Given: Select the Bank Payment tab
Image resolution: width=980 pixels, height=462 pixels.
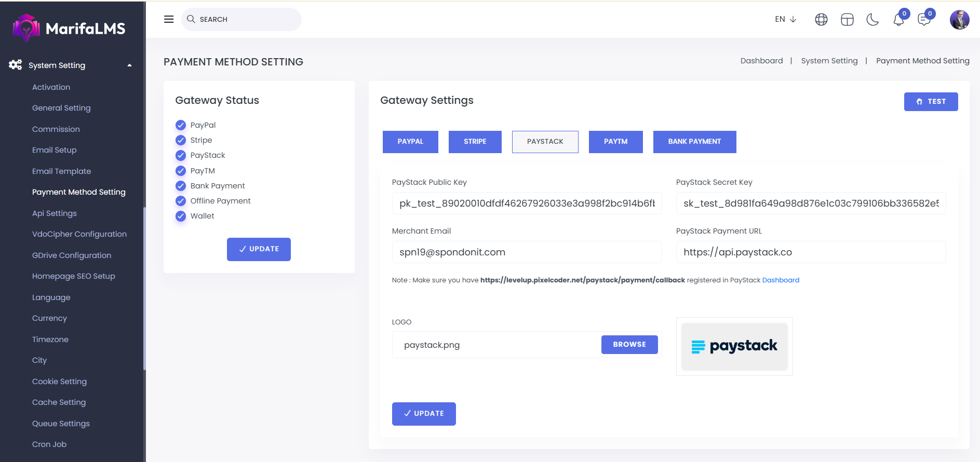Looking at the screenshot, I should (694, 142).
